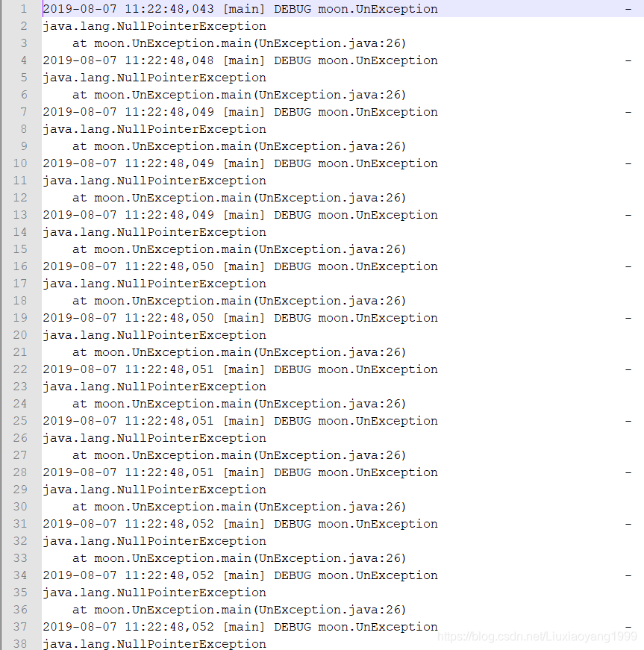Click java.lang.NullPointerException text on line 38
The width and height of the screenshot is (644, 650).
pyautogui.click(x=154, y=644)
